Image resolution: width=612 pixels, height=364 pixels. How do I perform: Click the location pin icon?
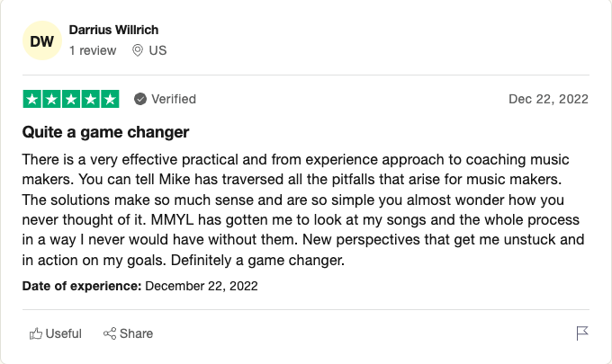[138, 50]
